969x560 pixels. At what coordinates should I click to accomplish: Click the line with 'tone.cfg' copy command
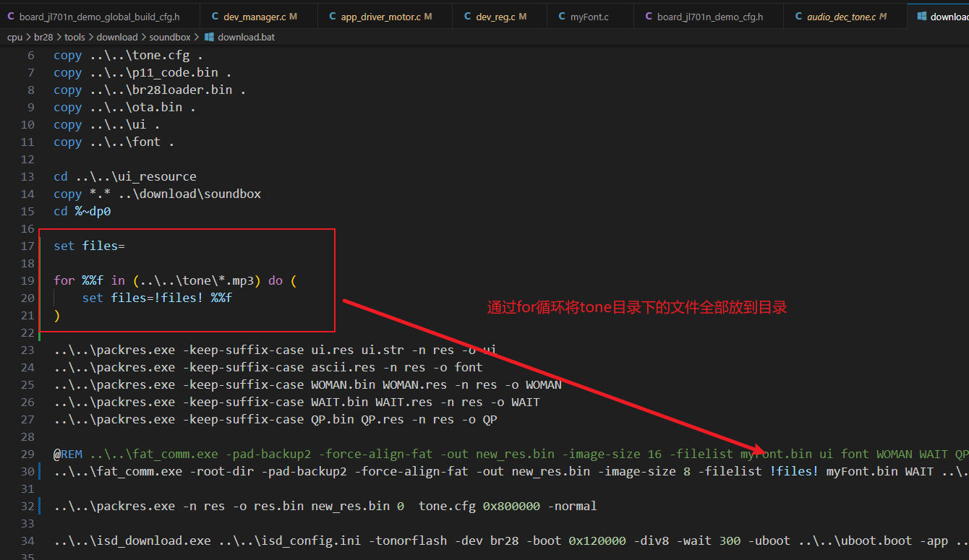pyautogui.click(x=128, y=56)
